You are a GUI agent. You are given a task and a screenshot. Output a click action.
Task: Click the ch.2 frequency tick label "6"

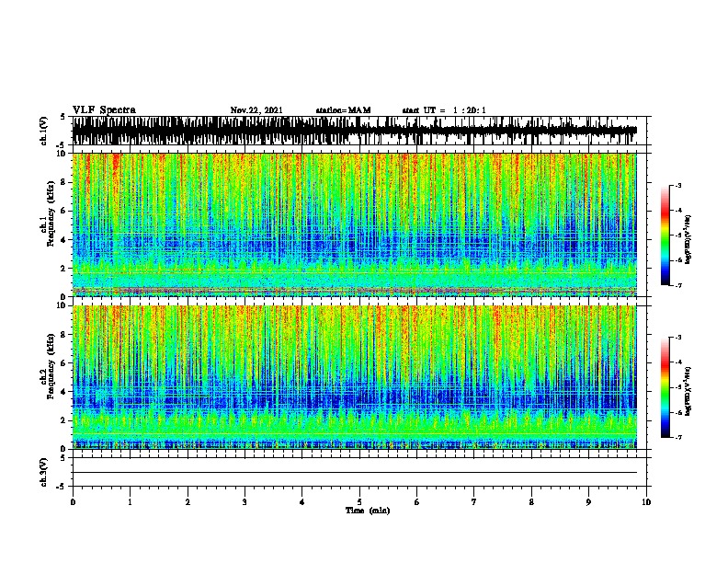63,363
